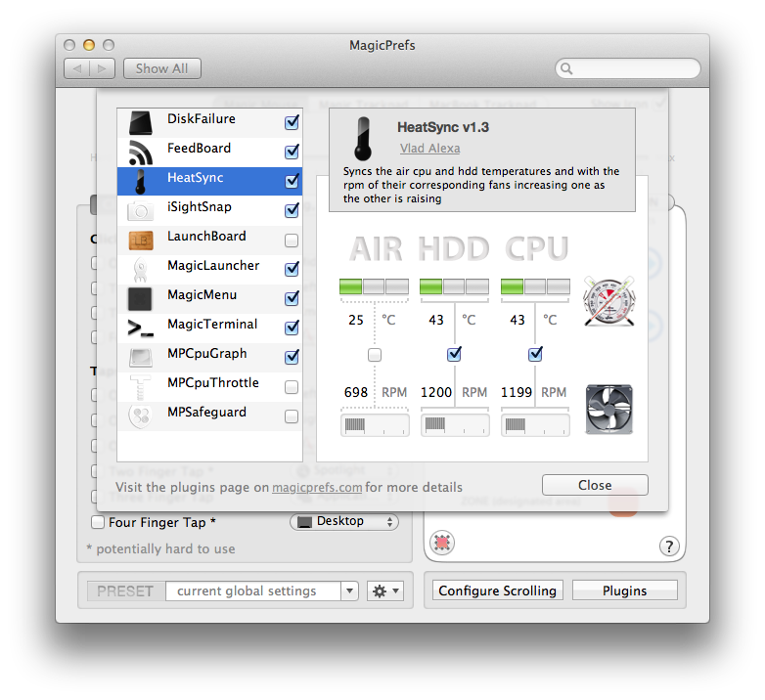This screenshot has height=700, width=765.
Task: Click the MagicMenu black square icon
Action: click(x=140, y=299)
